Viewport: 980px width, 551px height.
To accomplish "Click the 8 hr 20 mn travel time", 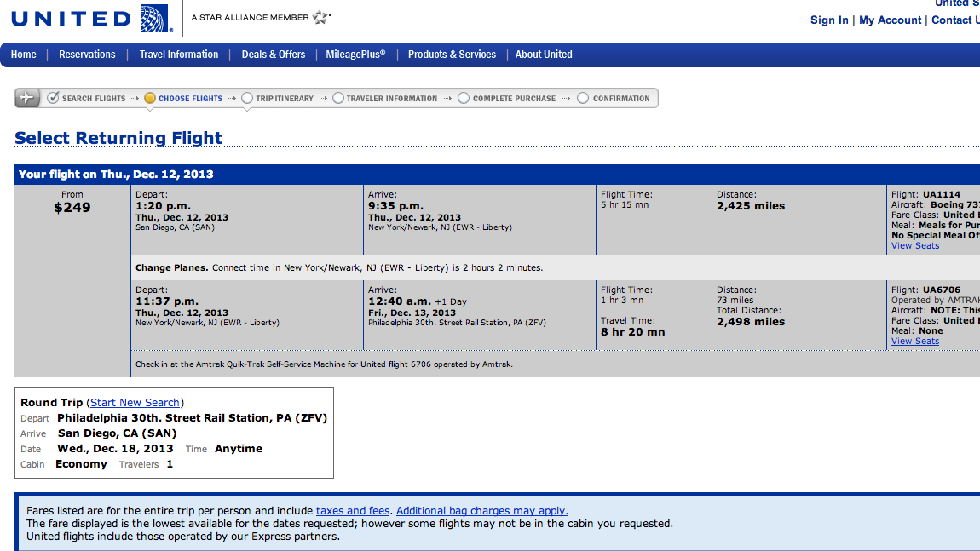I will (633, 332).
